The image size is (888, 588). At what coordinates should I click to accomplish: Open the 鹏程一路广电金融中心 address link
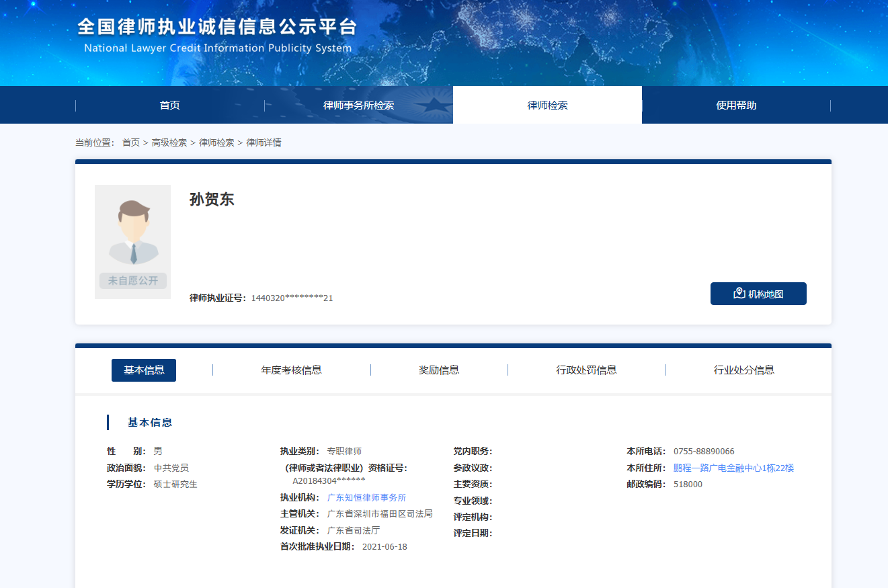733,468
